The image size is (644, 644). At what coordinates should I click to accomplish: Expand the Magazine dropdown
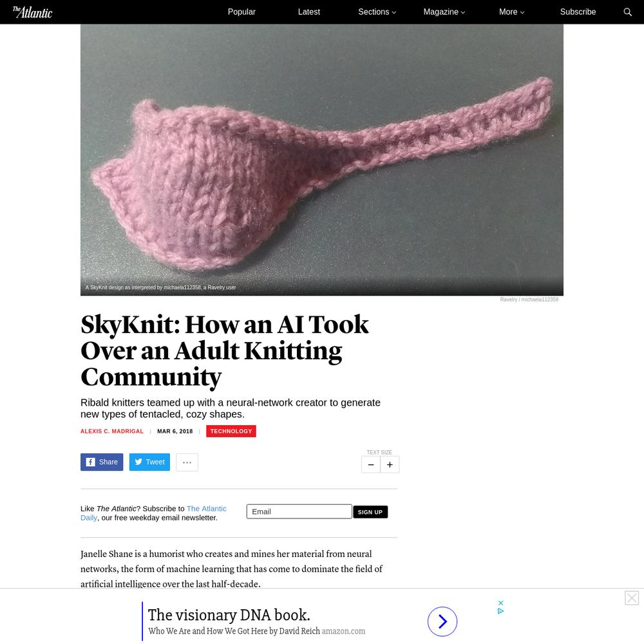(444, 12)
